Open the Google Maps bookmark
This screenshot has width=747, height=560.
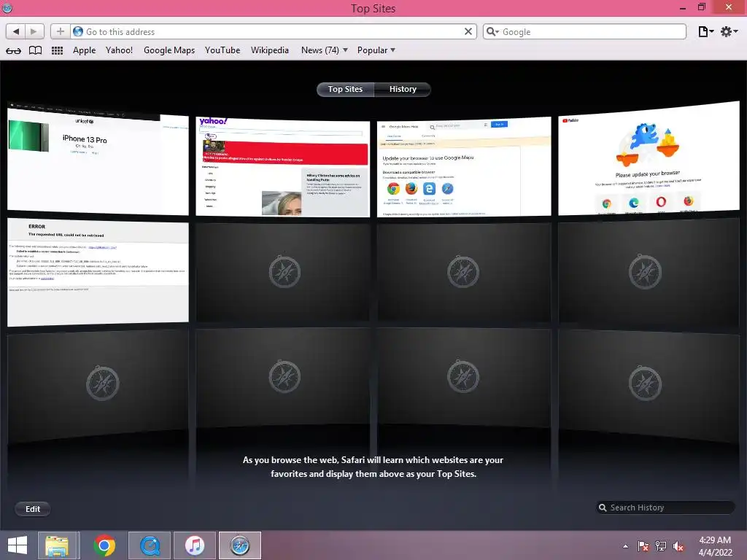tap(169, 50)
